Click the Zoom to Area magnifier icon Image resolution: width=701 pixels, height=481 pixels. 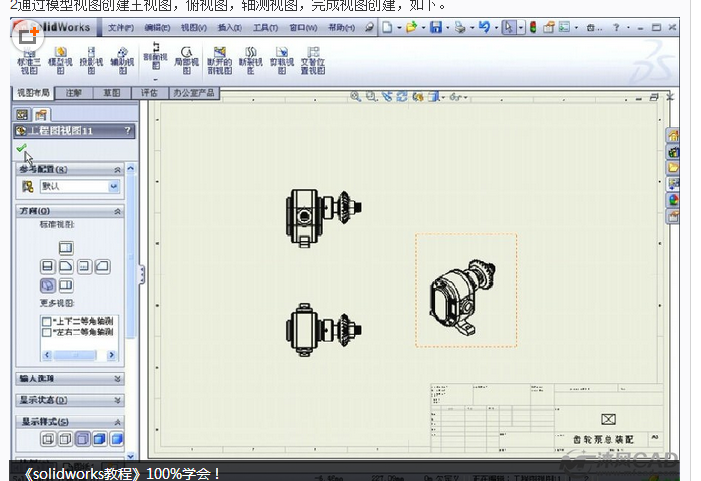pos(371,97)
